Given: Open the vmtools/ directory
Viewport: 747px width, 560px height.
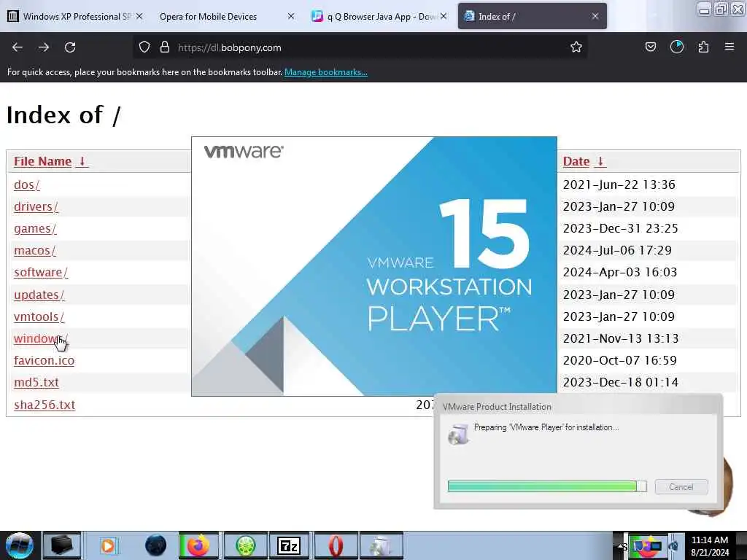Looking at the screenshot, I should (x=39, y=316).
